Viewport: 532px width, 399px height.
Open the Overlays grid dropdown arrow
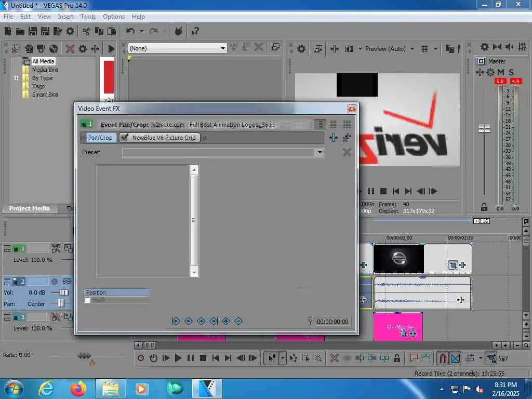pos(435,49)
